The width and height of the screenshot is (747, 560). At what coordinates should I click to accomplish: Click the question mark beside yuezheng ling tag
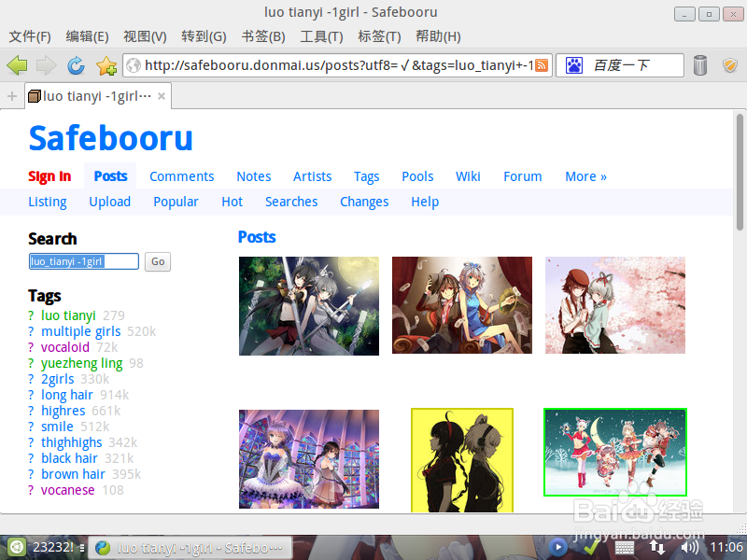31,363
